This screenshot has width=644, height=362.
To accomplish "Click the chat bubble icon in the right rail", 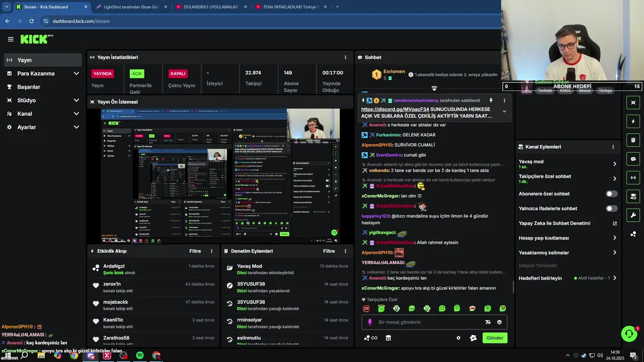I will pyautogui.click(x=633, y=159).
